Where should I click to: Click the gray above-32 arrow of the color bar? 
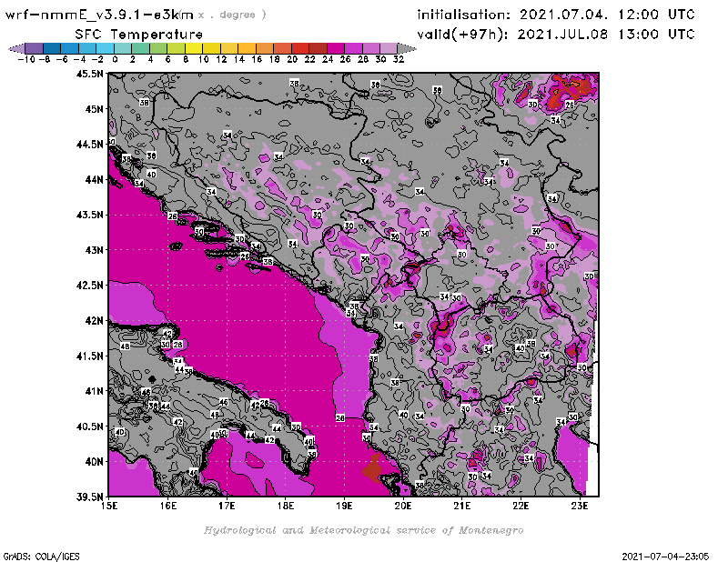pyautogui.click(x=407, y=48)
